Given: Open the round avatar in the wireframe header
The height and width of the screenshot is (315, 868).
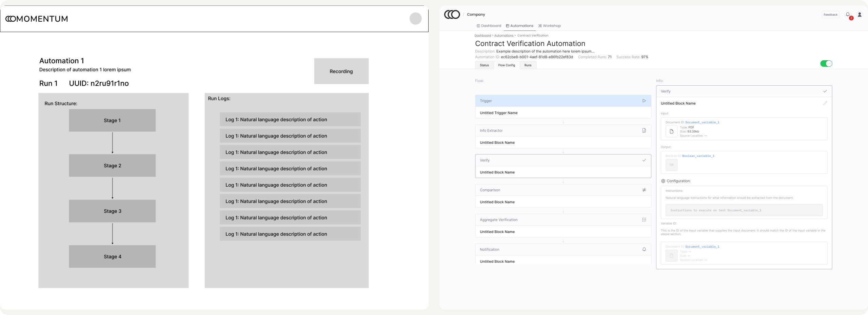Looking at the screenshot, I should point(415,19).
